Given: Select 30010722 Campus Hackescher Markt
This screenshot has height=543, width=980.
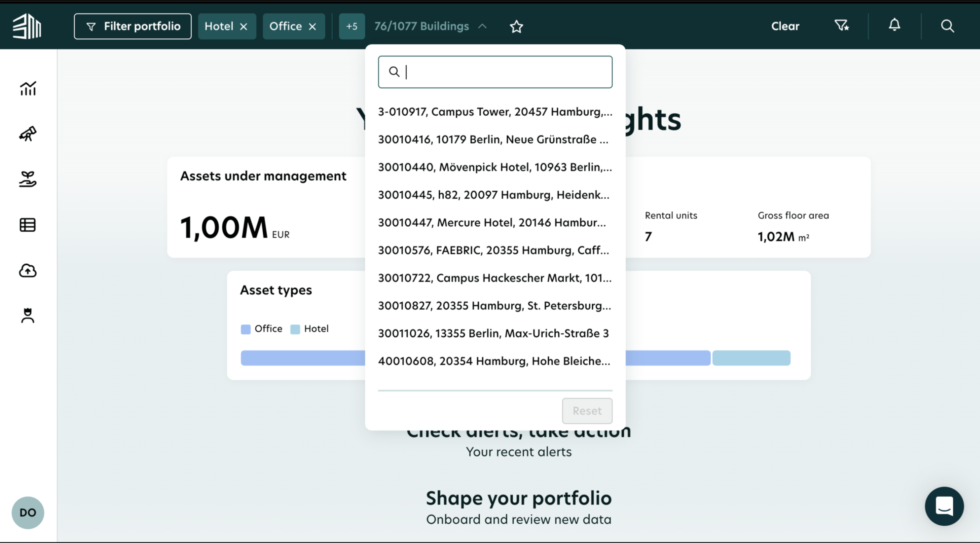Looking at the screenshot, I should click(x=495, y=278).
